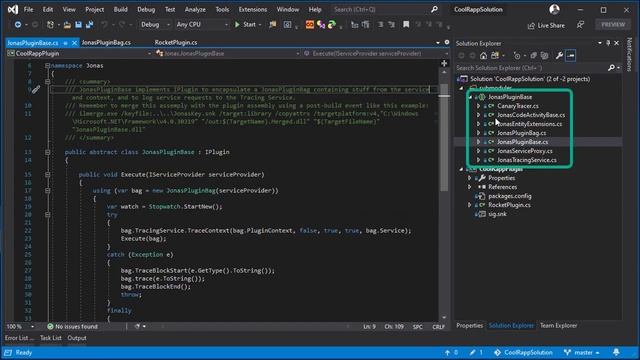
Task: Click Collapse All icon in Solution Explorer
Action: [533, 56]
